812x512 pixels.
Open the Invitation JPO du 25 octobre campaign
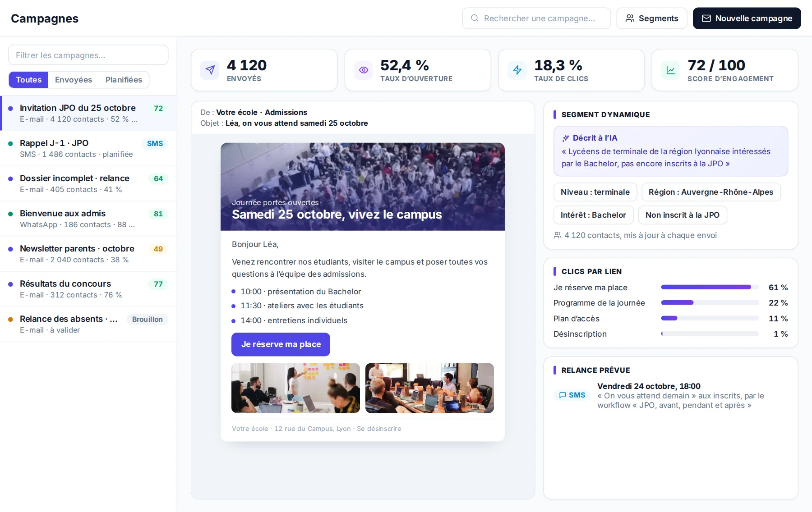[x=88, y=113]
